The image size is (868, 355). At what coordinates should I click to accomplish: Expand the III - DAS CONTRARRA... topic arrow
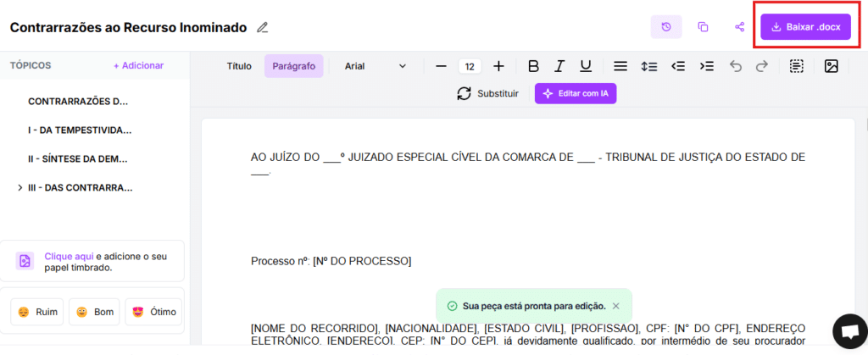[x=20, y=188]
